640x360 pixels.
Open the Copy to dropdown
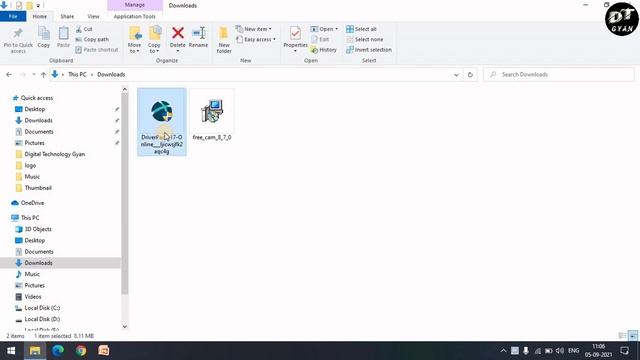154,40
